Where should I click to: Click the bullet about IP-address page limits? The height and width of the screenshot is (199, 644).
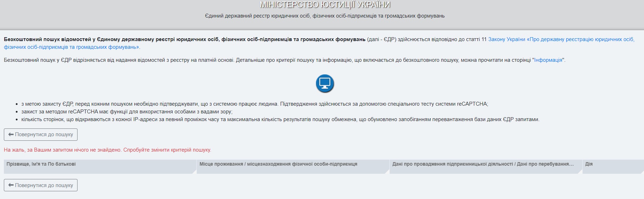280,119
